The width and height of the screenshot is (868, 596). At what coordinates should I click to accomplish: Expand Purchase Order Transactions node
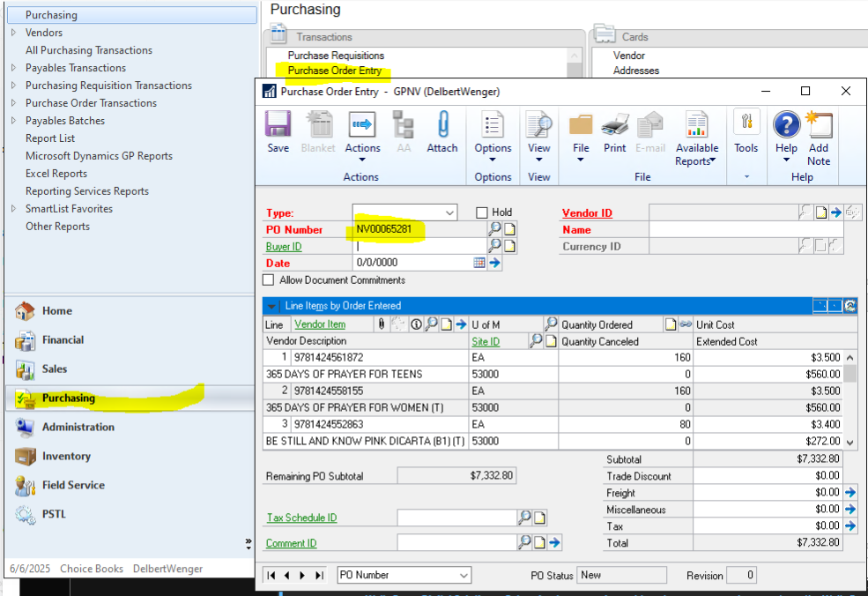[x=14, y=103]
